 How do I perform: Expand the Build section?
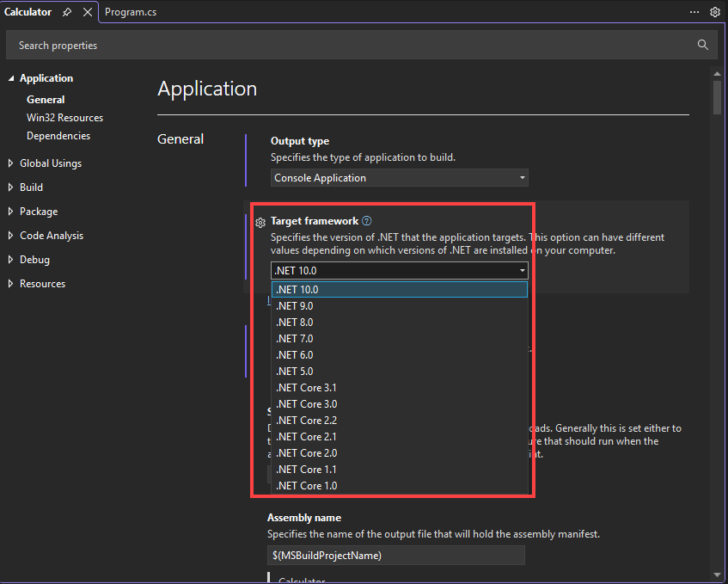point(11,187)
